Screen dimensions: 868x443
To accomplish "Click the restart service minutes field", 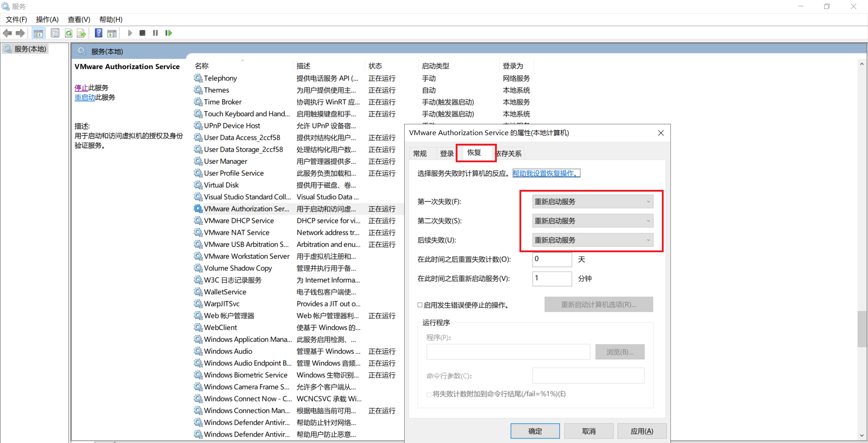I will (x=552, y=278).
